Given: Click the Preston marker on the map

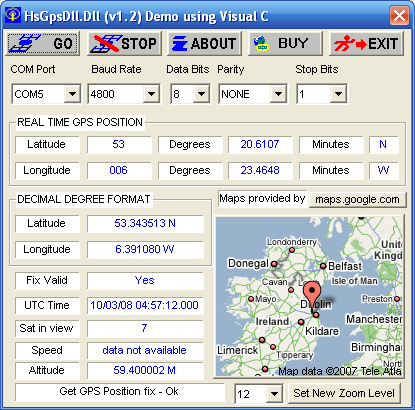Looking at the screenshot, I should (397, 299).
